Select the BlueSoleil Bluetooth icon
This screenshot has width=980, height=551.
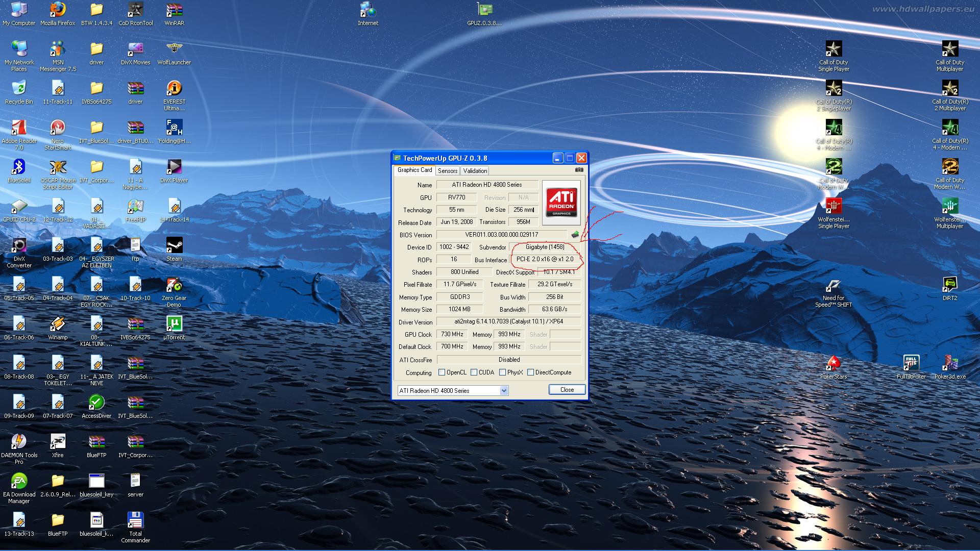pos(19,171)
